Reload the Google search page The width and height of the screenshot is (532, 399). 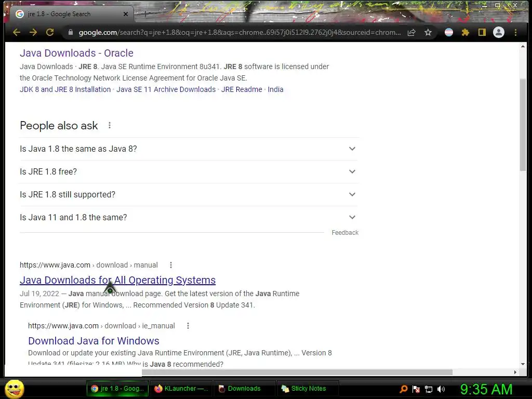coord(50,33)
